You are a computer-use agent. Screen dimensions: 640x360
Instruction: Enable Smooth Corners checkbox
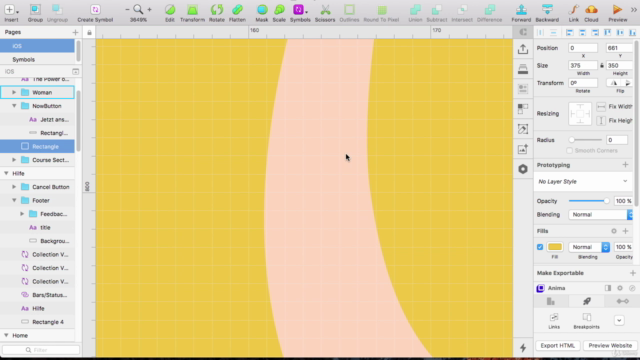click(x=569, y=151)
